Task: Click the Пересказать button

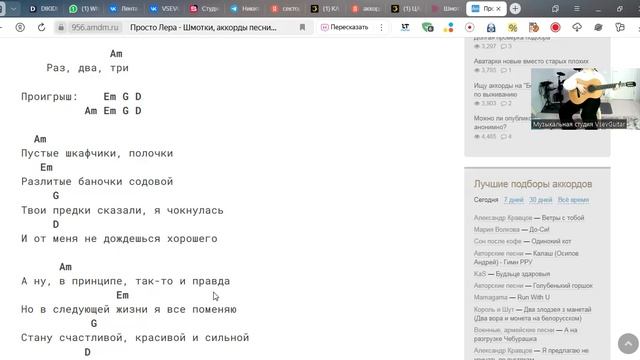Action: point(344,27)
